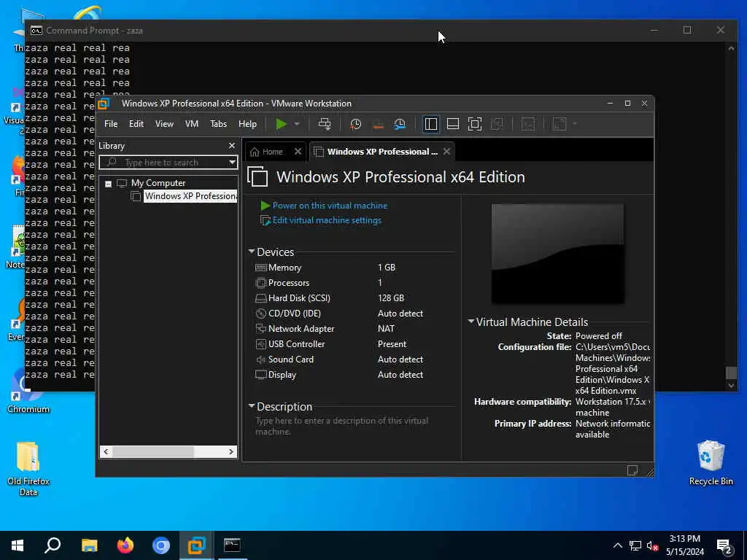Toggle the library sidebar view icon
This screenshot has height=560, width=747.
[430, 124]
